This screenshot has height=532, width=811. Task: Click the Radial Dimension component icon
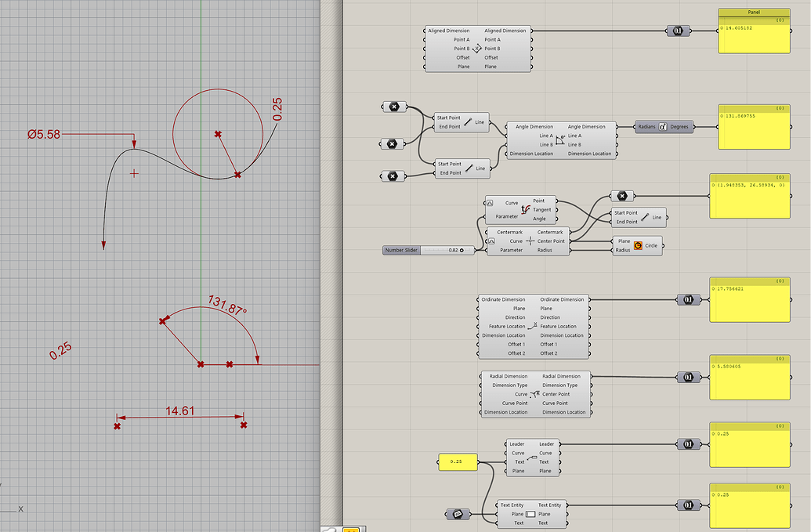coord(534,394)
